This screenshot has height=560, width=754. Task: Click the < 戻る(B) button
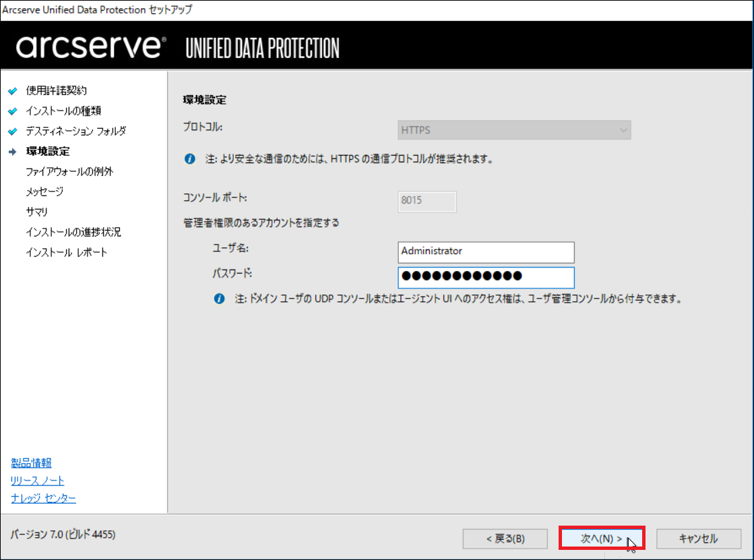[505, 539]
